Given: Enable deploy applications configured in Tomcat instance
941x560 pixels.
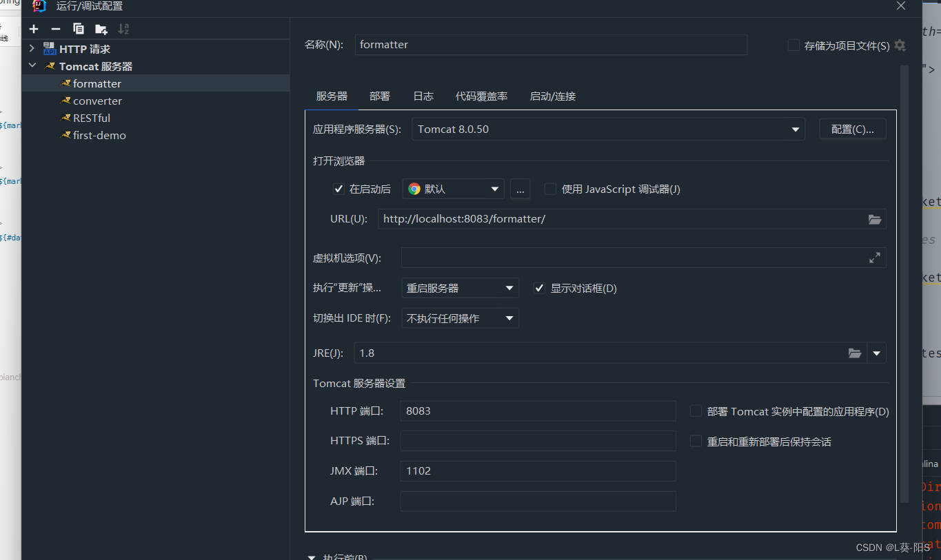Looking at the screenshot, I should [x=696, y=411].
